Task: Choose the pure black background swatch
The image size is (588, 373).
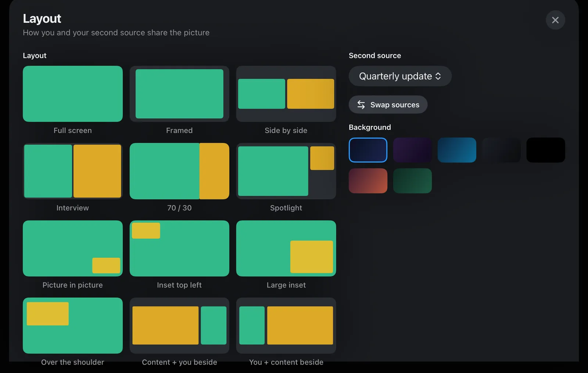Action: coord(546,150)
